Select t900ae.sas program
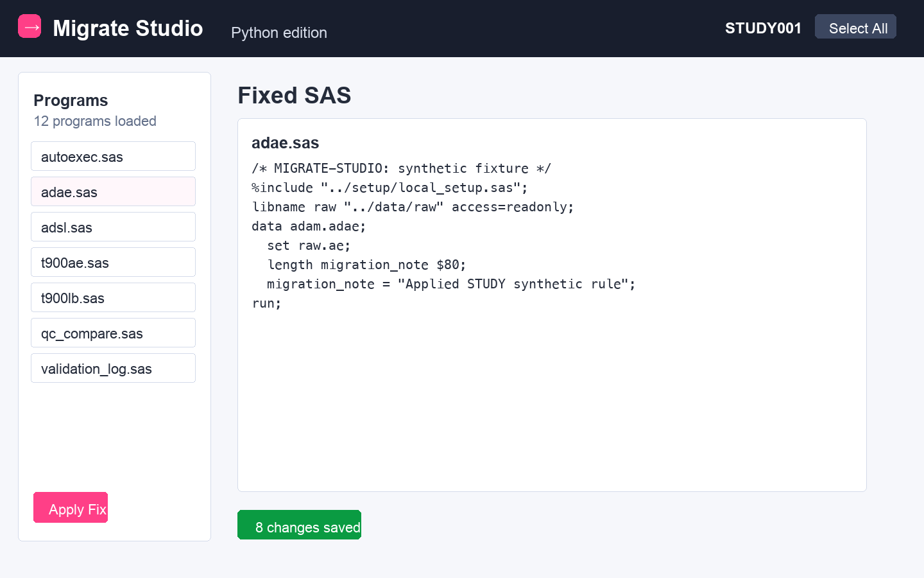The width and height of the screenshot is (924, 578). point(113,262)
